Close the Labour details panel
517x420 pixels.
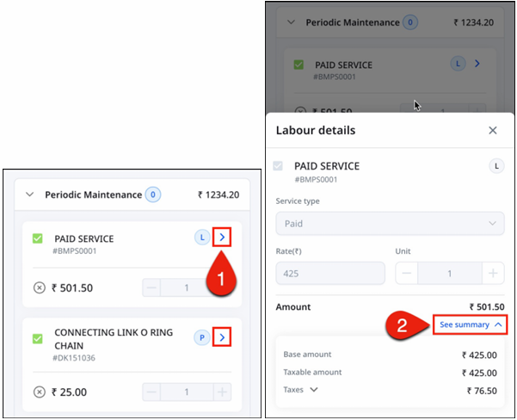click(493, 131)
